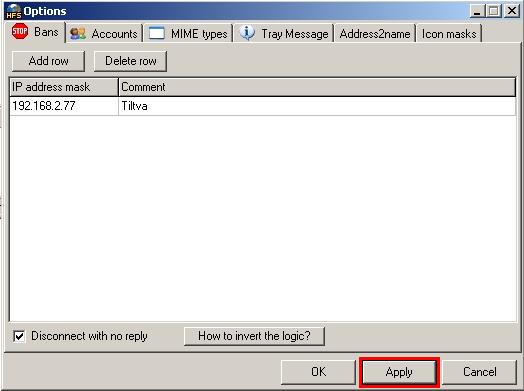The width and height of the screenshot is (524, 391).
Task: Switch to the Bans tab
Action: click(35, 32)
